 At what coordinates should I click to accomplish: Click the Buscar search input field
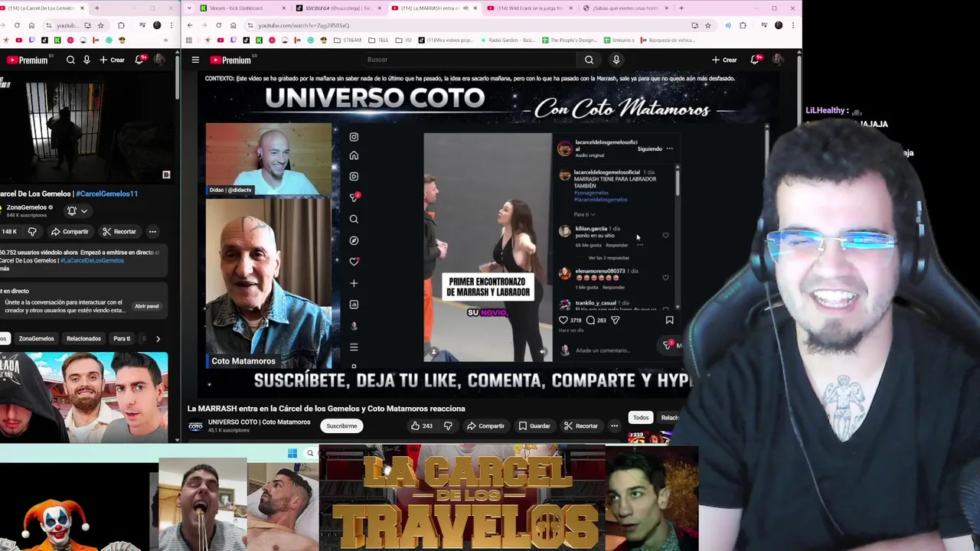click(469, 60)
